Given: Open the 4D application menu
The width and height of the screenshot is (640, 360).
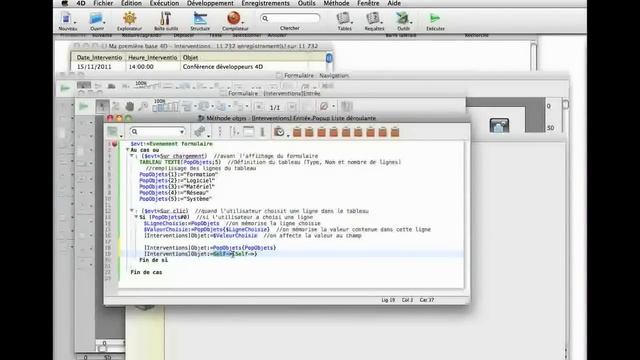Looking at the screenshot, I should pyautogui.click(x=81, y=3).
